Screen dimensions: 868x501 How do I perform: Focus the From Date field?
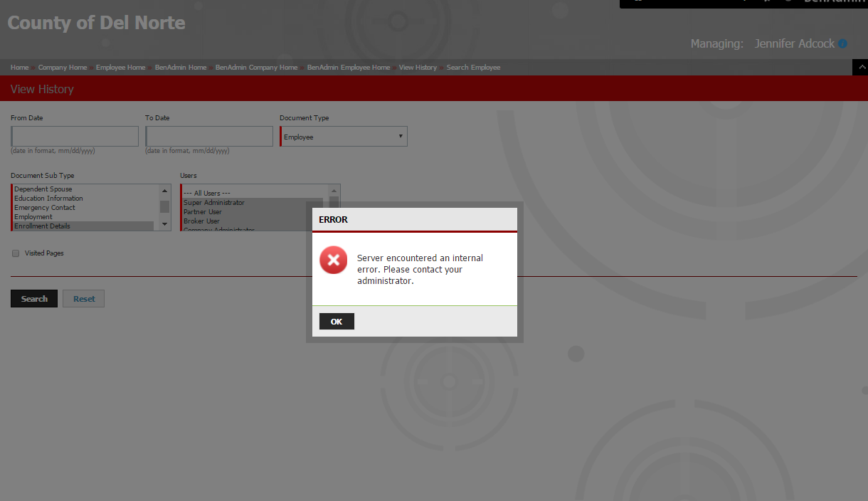[x=75, y=137]
